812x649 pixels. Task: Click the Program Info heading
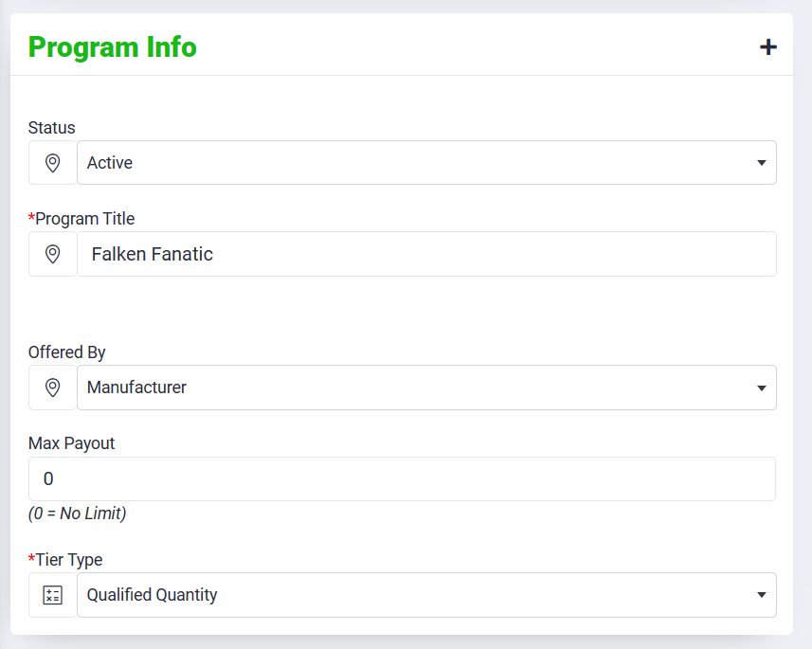pos(113,46)
